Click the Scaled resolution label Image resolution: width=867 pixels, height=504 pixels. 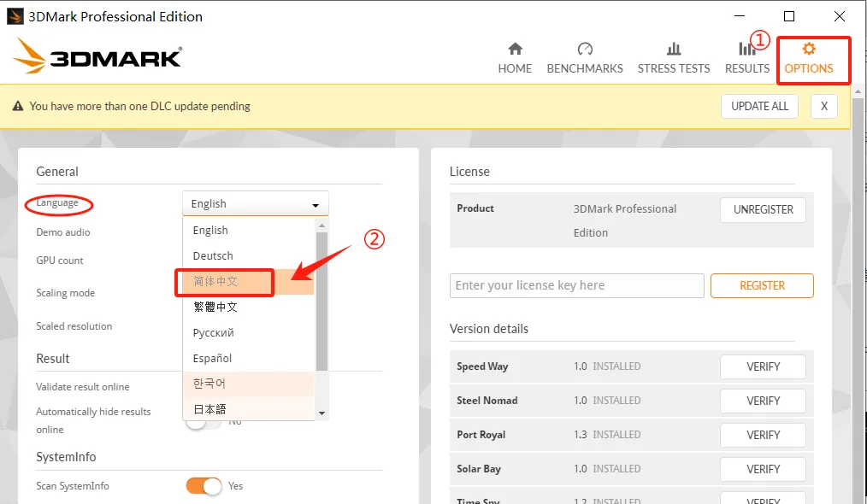point(74,326)
